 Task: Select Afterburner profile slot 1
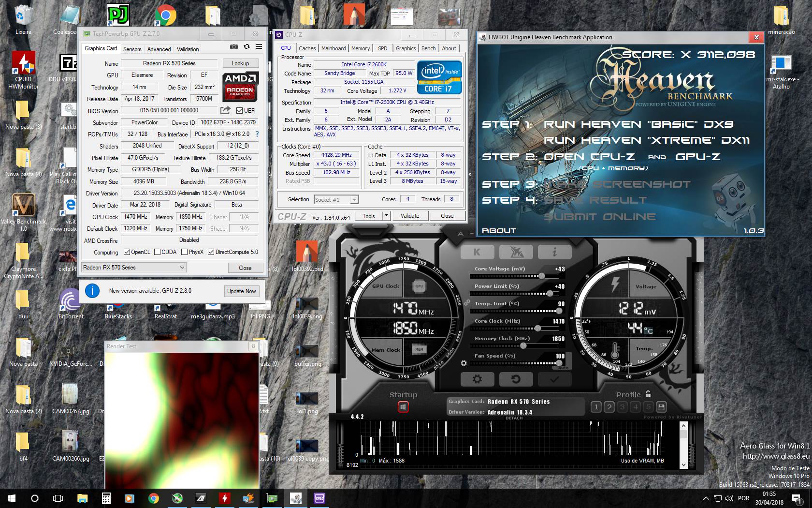(x=596, y=407)
